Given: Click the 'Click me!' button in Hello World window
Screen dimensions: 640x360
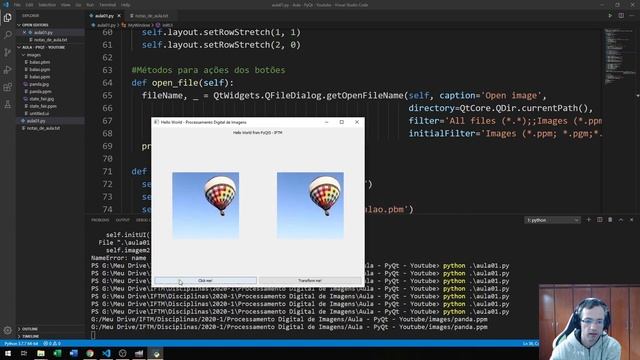Looking at the screenshot, I should point(205,280).
